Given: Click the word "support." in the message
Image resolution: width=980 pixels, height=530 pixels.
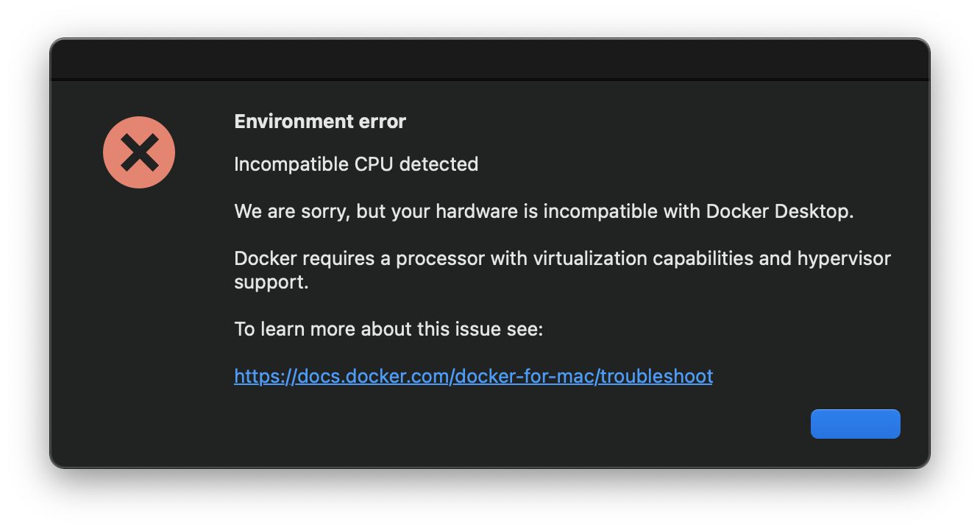Looking at the screenshot, I should (x=271, y=282).
